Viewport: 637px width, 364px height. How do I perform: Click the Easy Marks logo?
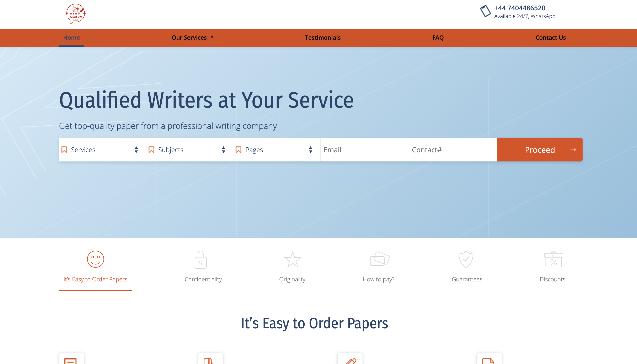click(x=76, y=14)
